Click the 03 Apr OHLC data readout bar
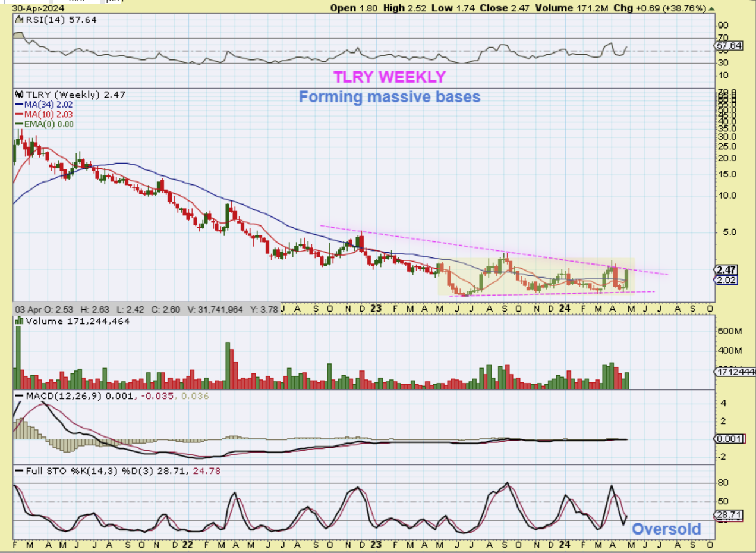 click(146, 309)
